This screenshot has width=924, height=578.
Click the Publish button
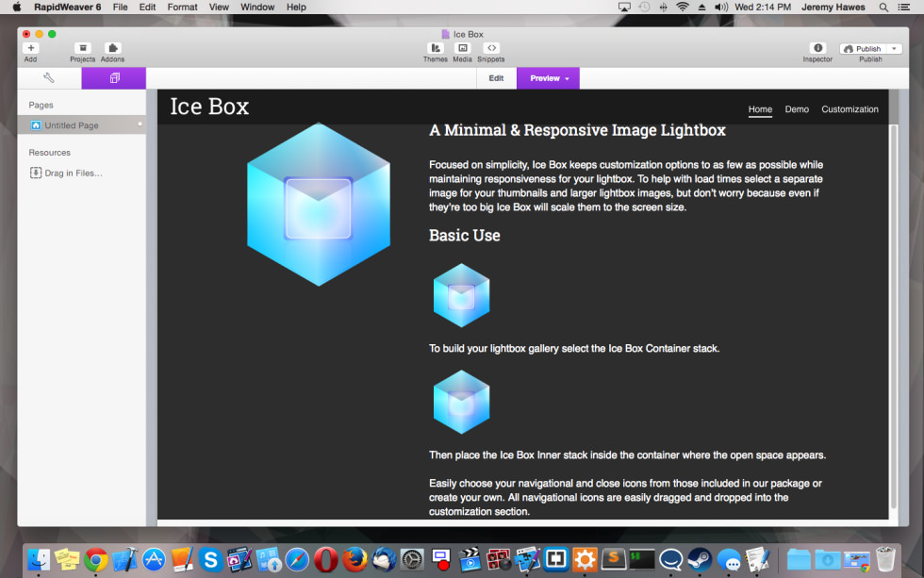coord(864,49)
